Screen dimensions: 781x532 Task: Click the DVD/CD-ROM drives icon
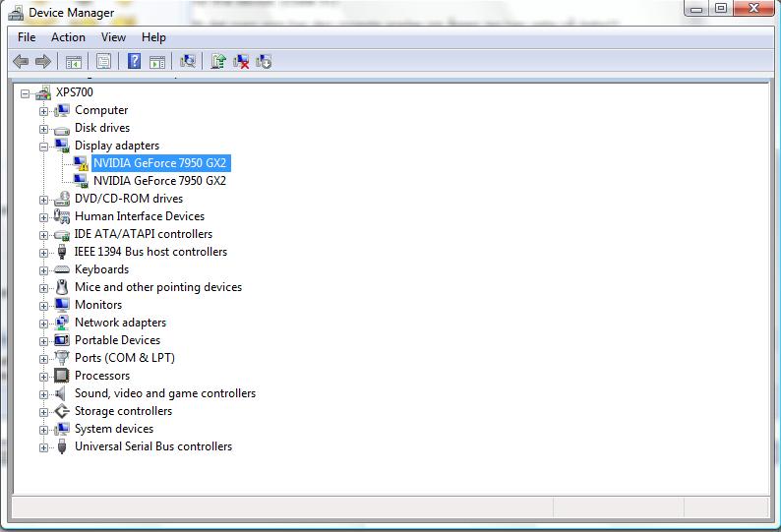point(62,199)
